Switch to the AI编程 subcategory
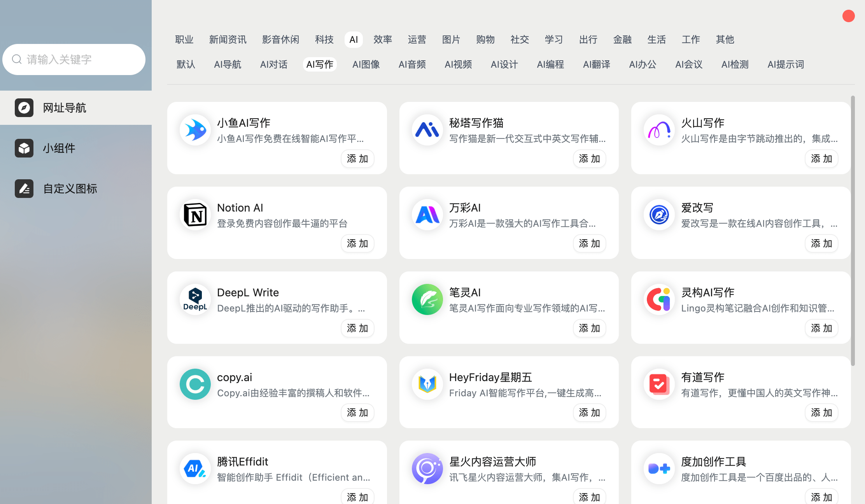Viewport: 865px width, 504px height. point(550,65)
